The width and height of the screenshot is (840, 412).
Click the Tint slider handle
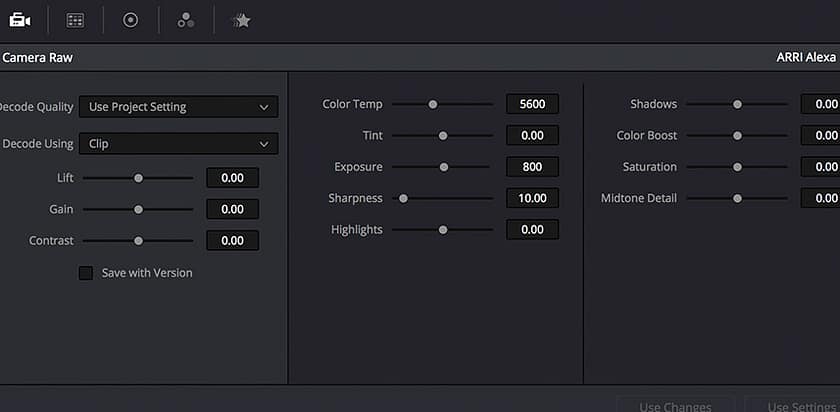[442, 136]
